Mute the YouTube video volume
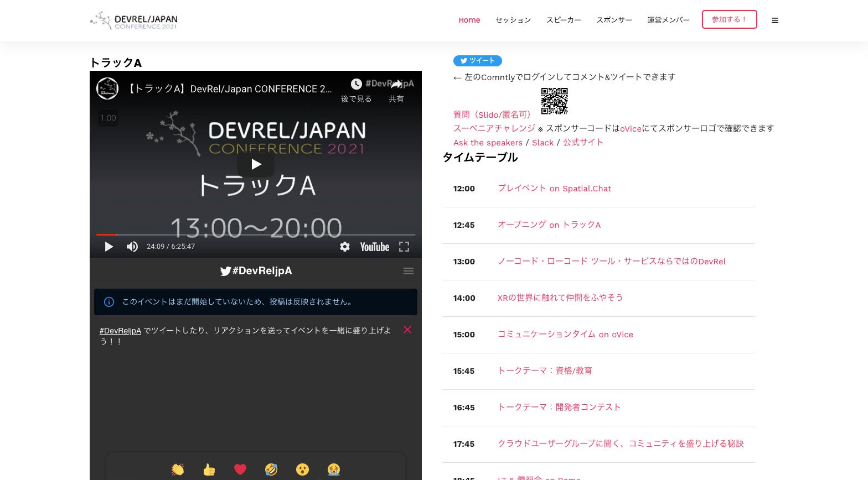The image size is (868, 480). [x=132, y=247]
